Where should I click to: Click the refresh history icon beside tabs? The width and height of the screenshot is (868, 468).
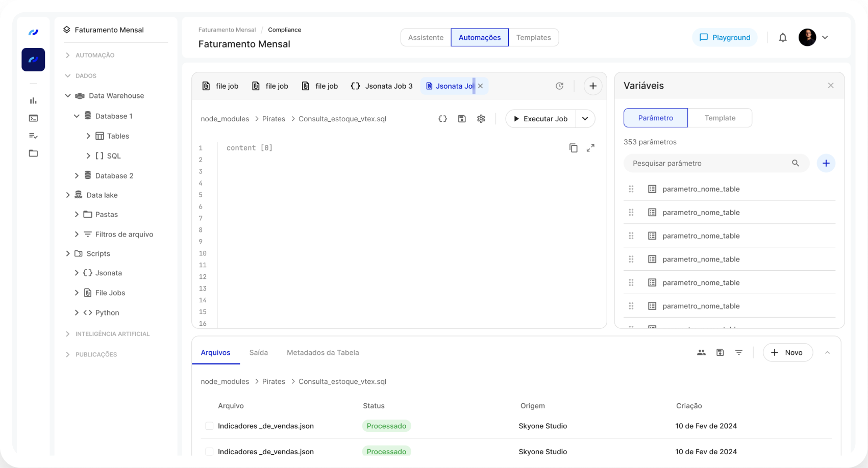click(559, 86)
